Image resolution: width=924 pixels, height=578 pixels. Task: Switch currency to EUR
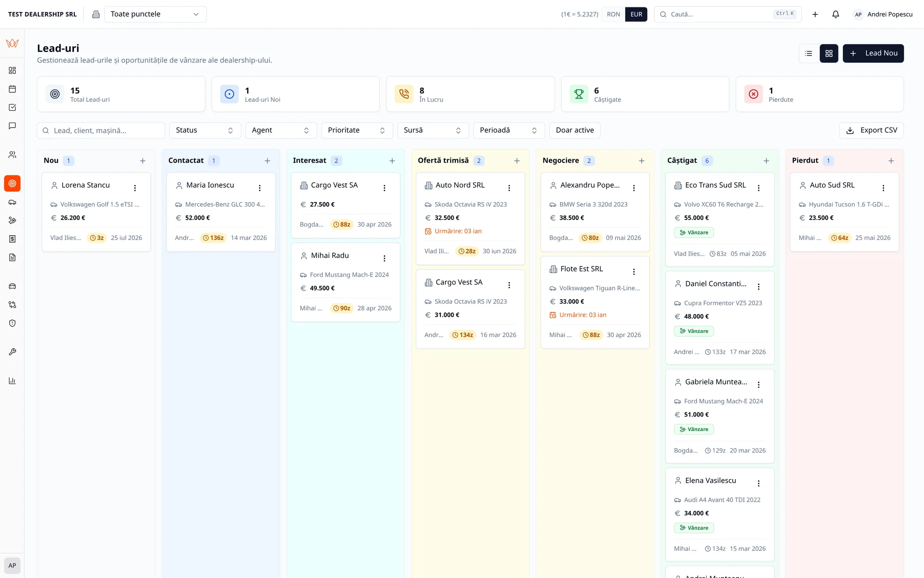pos(636,14)
